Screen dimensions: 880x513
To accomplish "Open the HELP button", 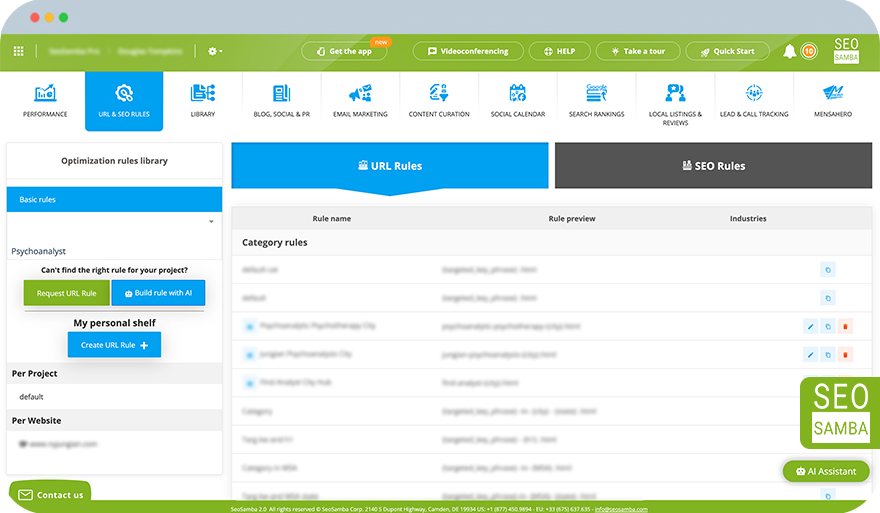I will [x=560, y=51].
